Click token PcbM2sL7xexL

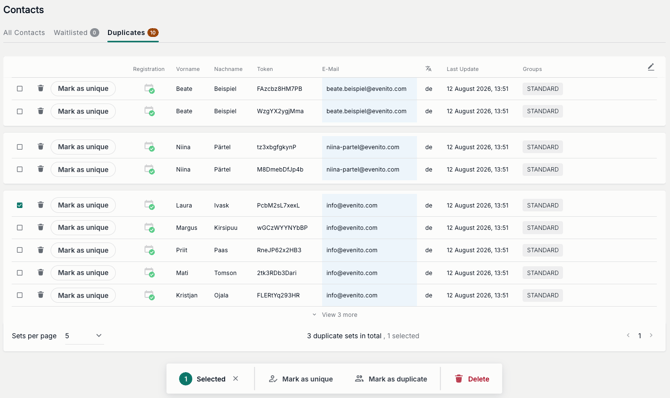pyautogui.click(x=278, y=205)
